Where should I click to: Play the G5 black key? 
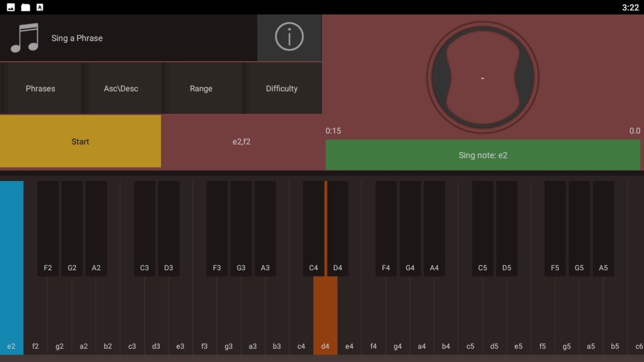tap(579, 228)
